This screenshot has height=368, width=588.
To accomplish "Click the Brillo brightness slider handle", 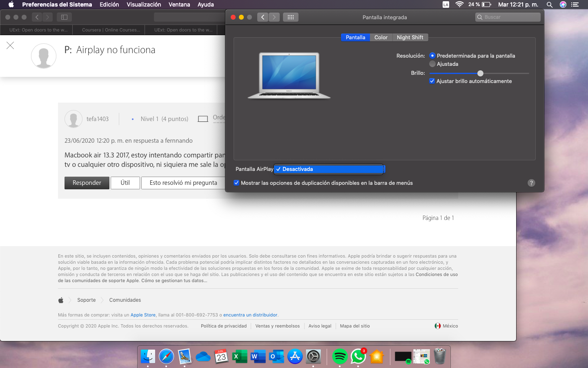I will [x=480, y=73].
